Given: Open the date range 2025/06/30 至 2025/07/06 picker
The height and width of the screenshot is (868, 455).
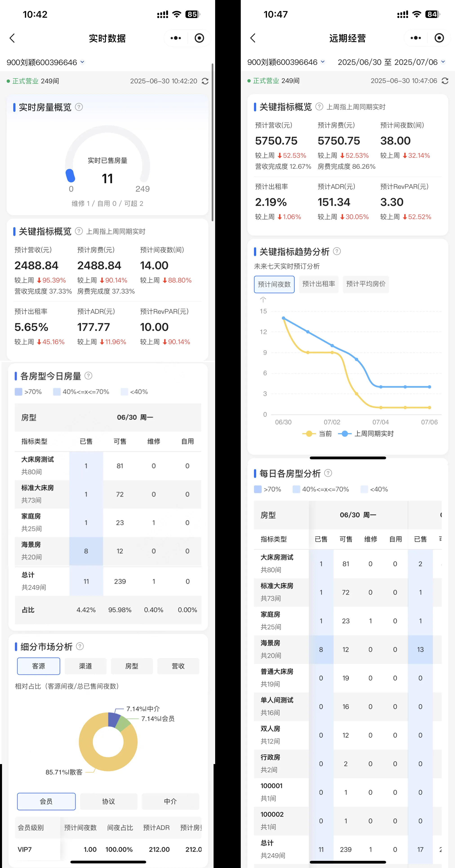Looking at the screenshot, I should [391, 62].
